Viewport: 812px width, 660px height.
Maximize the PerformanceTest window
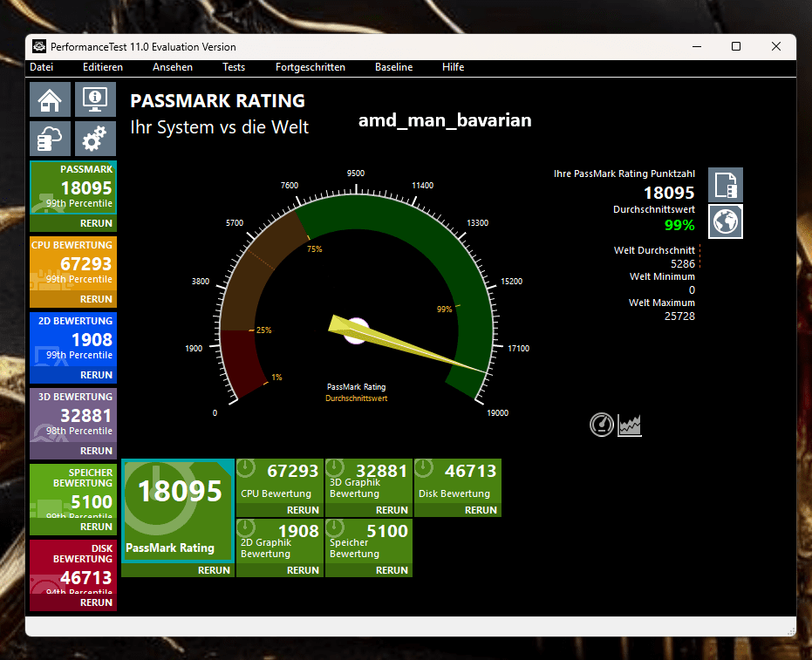pos(736,46)
